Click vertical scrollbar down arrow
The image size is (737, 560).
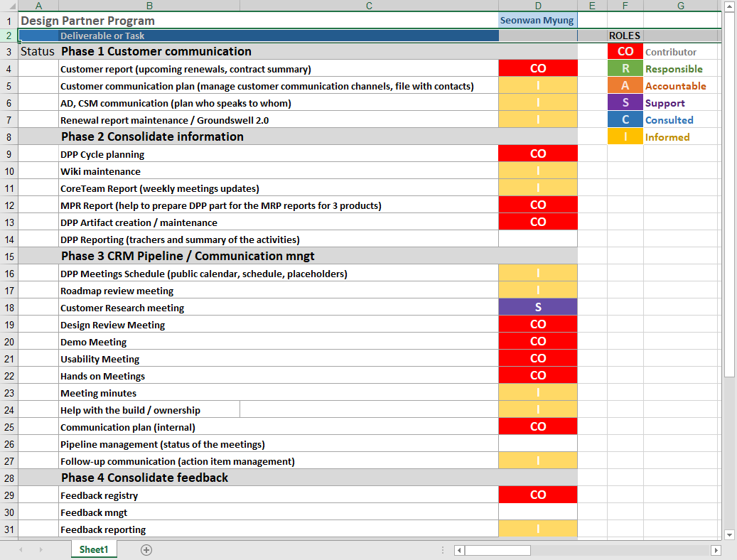(x=729, y=534)
